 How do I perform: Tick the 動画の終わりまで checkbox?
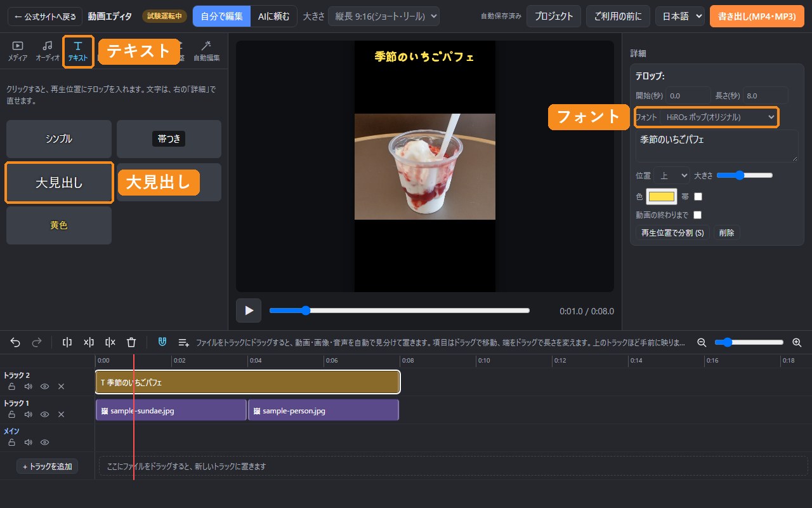click(x=697, y=215)
